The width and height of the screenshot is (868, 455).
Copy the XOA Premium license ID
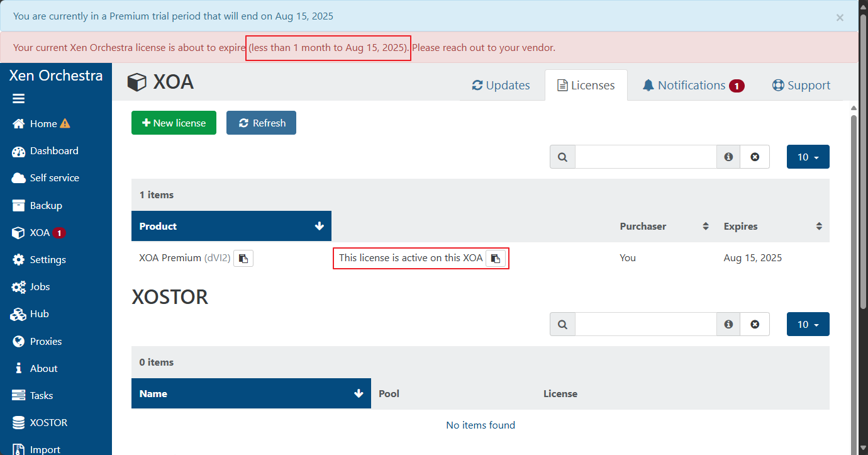click(x=243, y=258)
